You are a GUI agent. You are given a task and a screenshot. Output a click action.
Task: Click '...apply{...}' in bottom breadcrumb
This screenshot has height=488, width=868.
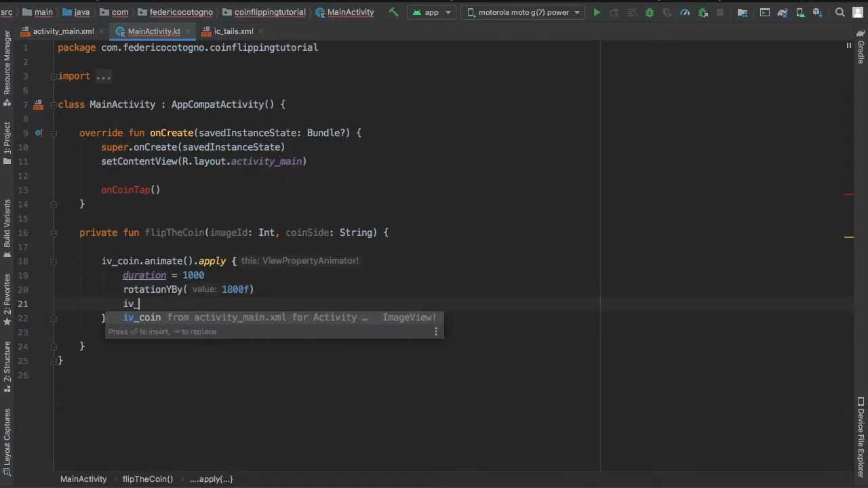pyautogui.click(x=211, y=479)
